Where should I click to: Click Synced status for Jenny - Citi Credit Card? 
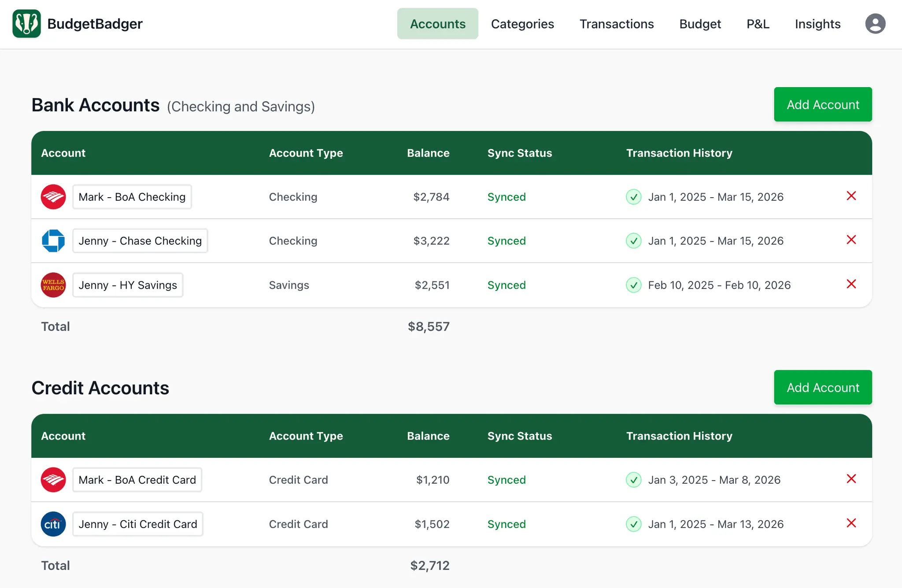506,524
